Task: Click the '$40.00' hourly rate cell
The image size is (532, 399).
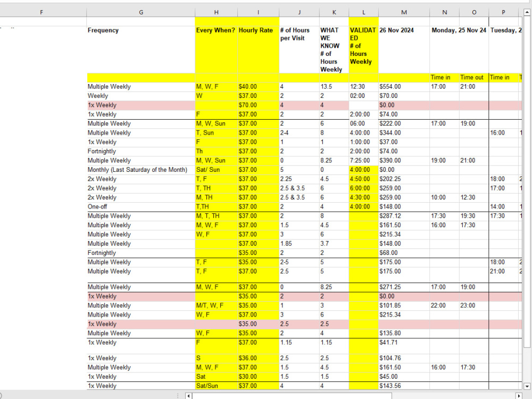Action: [x=258, y=87]
